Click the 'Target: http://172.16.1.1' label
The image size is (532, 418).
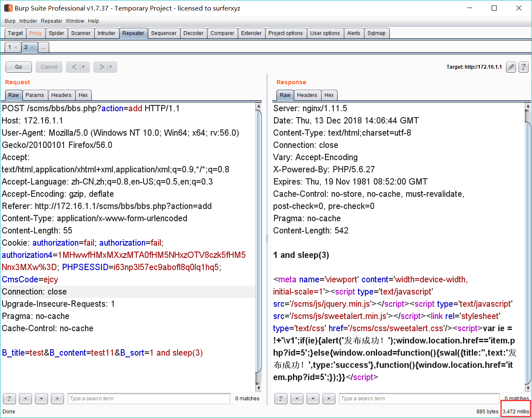(474, 67)
